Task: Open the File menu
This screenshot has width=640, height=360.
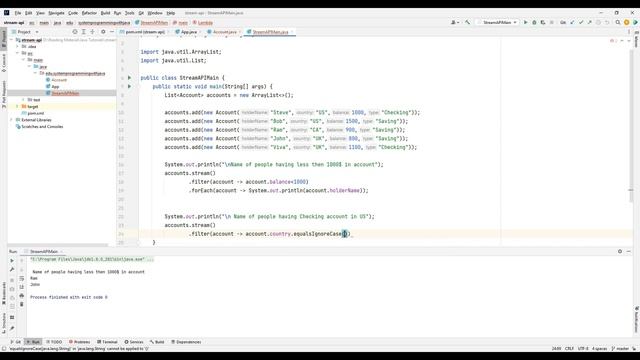Action: pos(18,13)
